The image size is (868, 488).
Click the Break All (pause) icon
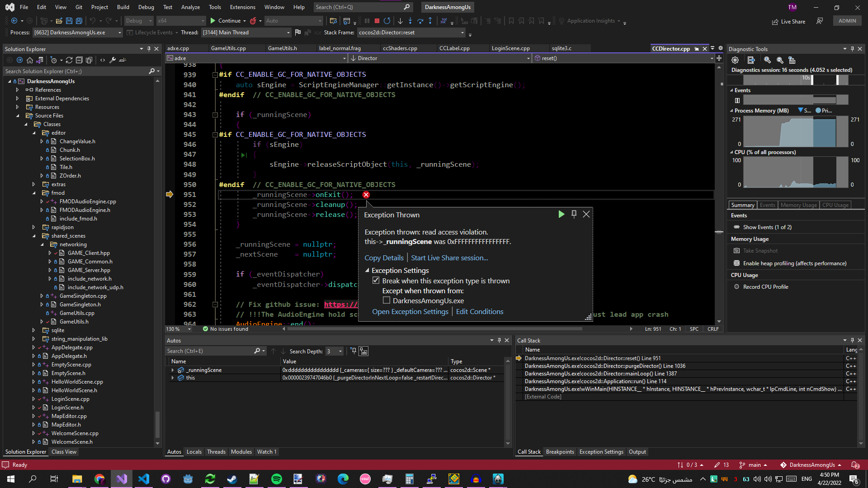(x=367, y=21)
